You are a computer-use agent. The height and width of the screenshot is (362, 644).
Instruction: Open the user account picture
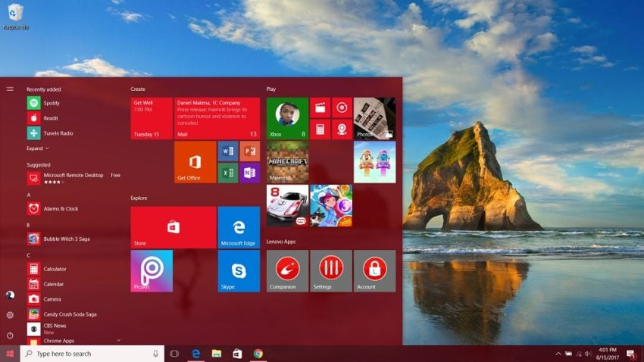click(10, 295)
